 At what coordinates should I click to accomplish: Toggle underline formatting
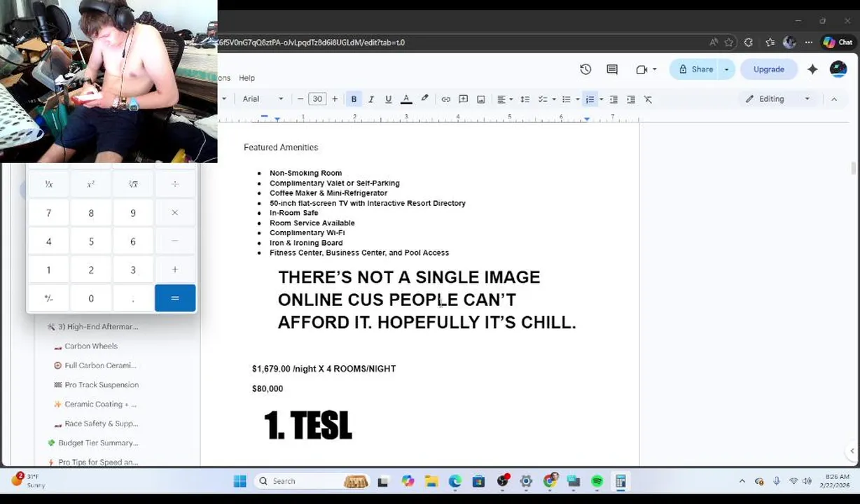coord(388,99)
